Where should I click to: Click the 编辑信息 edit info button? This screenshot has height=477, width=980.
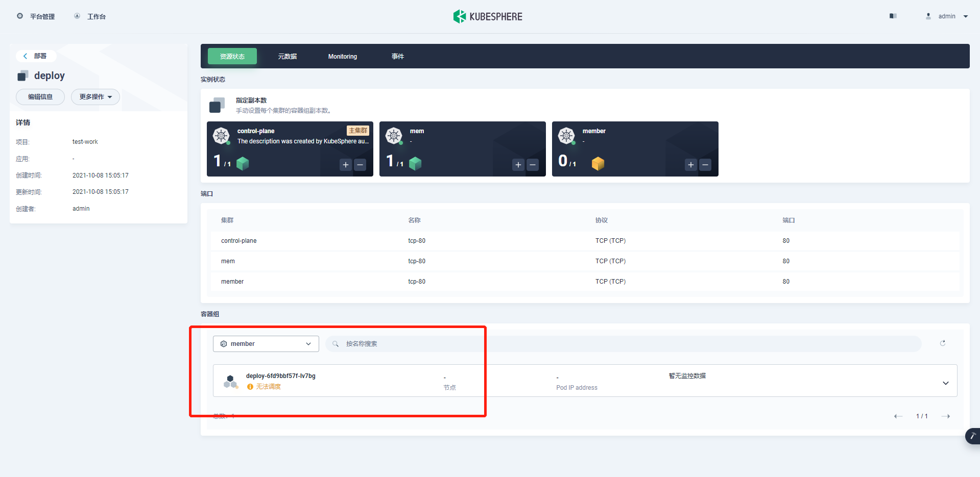[x=40, y=97]
